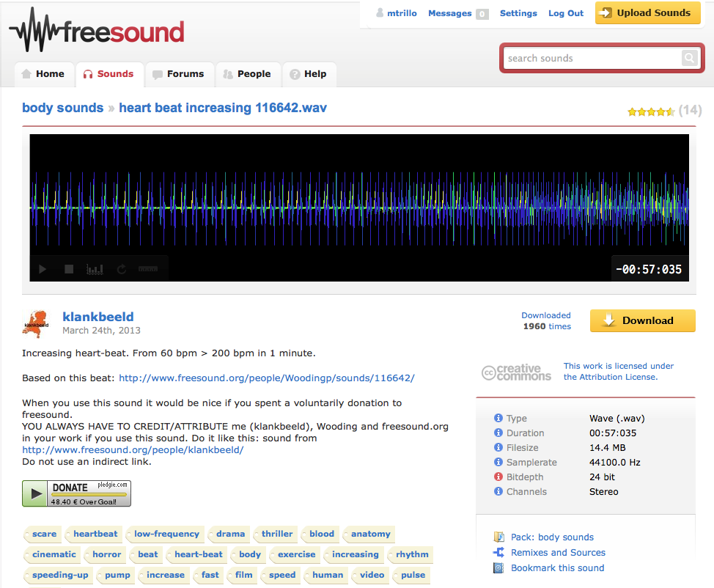714x588 pixels.
Task: Click the pledgie Donate button
Action: (x=76, y=493)
